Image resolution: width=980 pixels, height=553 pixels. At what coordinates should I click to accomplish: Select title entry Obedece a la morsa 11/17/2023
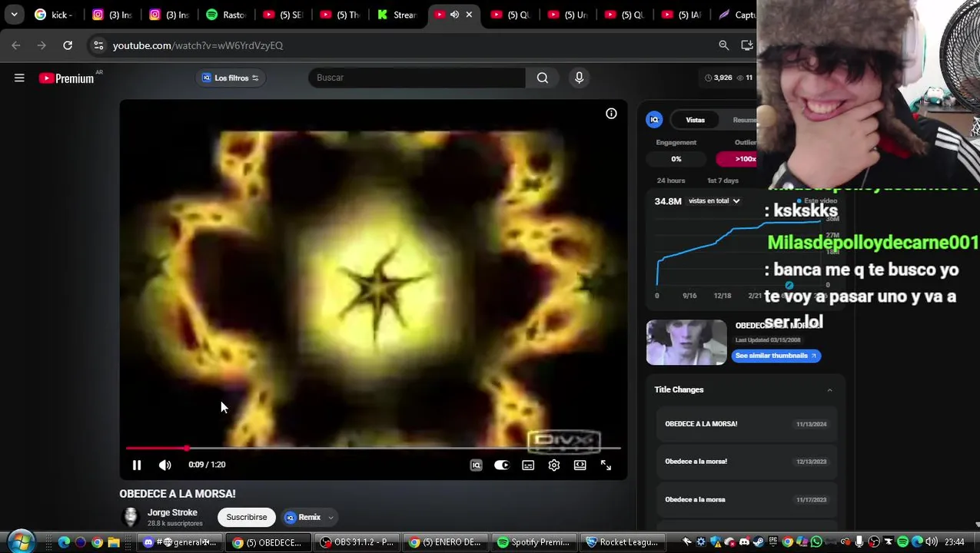[746, 499]
